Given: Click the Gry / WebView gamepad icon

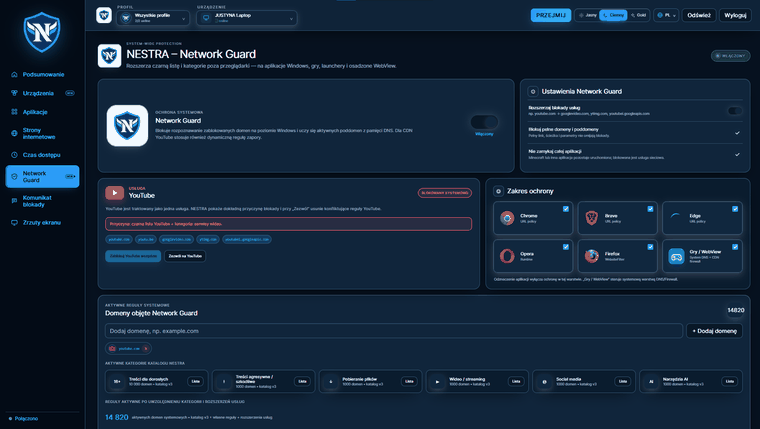Looking at the screenshot, I should click(676, 256).
